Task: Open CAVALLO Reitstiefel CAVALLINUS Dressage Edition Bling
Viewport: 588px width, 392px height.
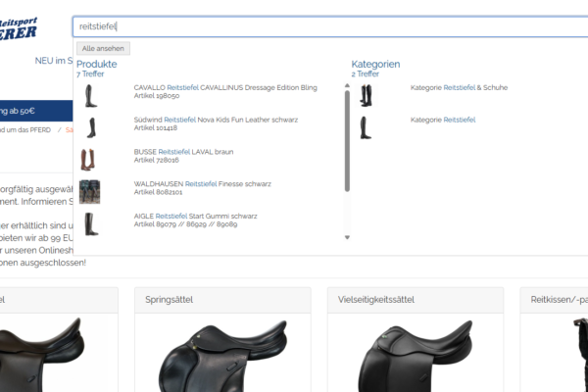Action: (x=225, y=88)
